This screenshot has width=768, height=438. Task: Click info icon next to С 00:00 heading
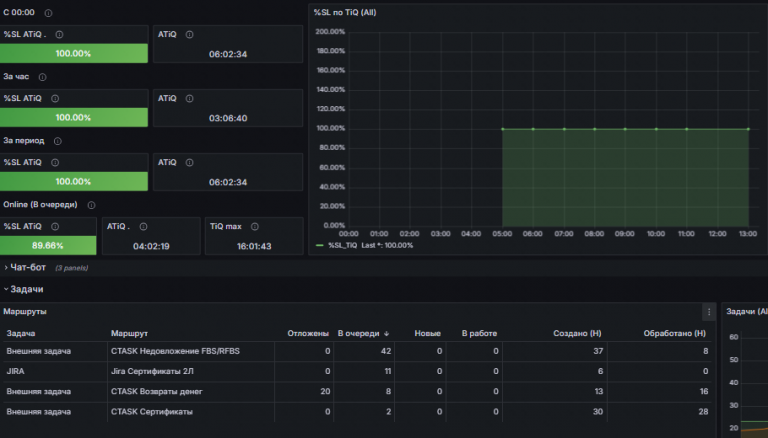pyautogui.click(x=48, y=13)
